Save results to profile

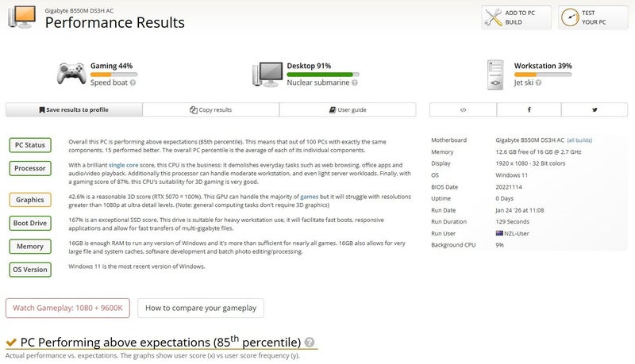coord(74,109)
